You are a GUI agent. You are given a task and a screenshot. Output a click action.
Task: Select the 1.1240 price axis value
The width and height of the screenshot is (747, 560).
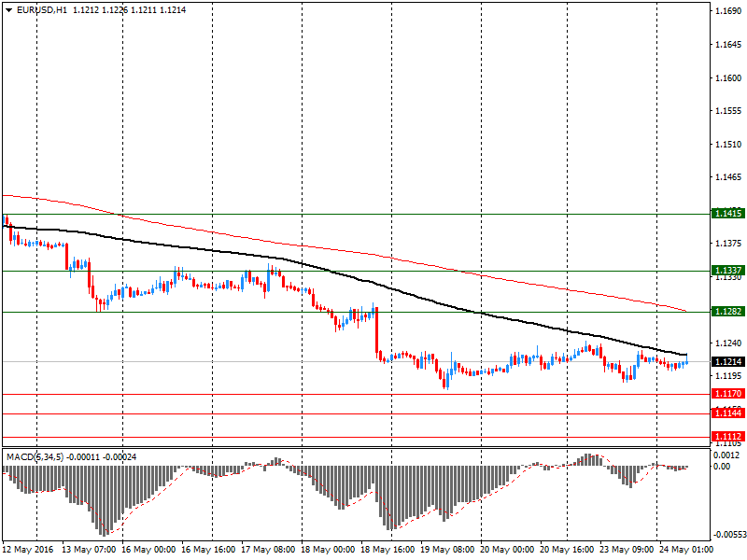728,343
